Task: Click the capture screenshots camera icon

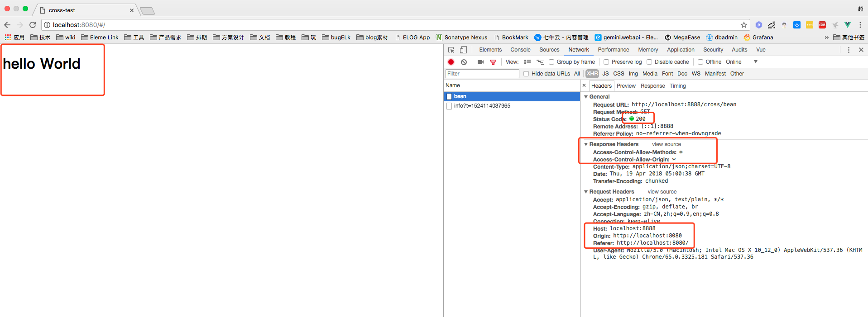Action: click(480, 62)
